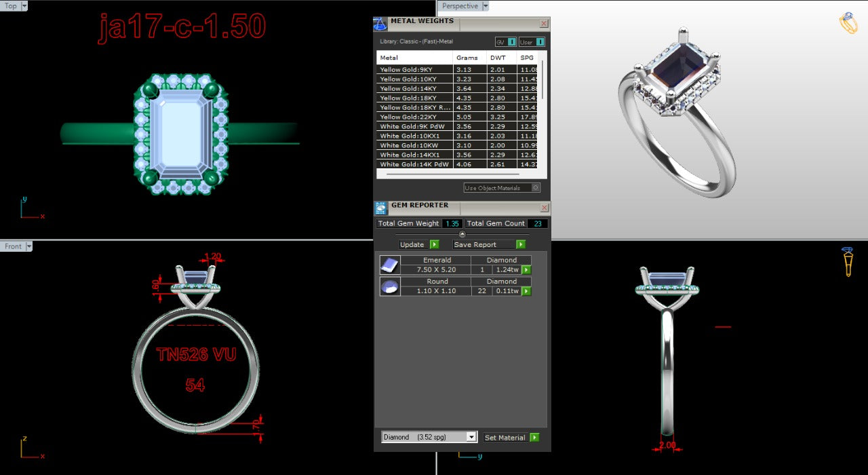868x475 pixels.
Task: Click the Metal column header
Action: pos(414,58)
